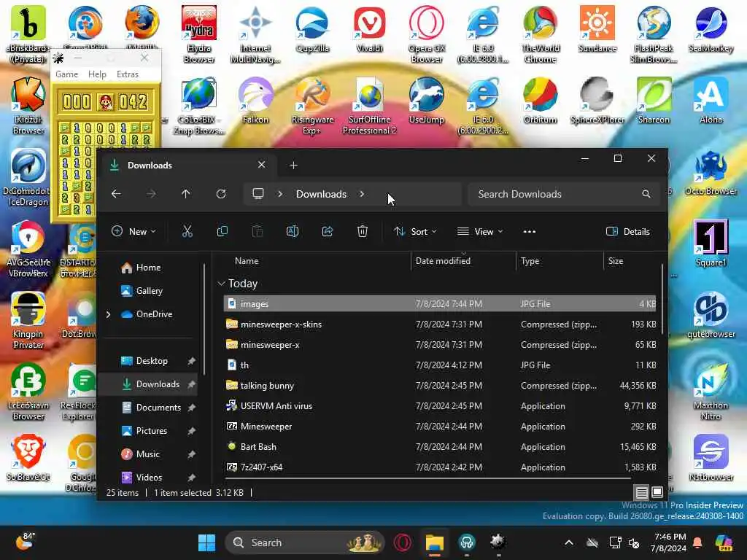Select the SeaMonkey desktop icon
The width and height of the screenshot is (747, 560).
click(711, 29)
